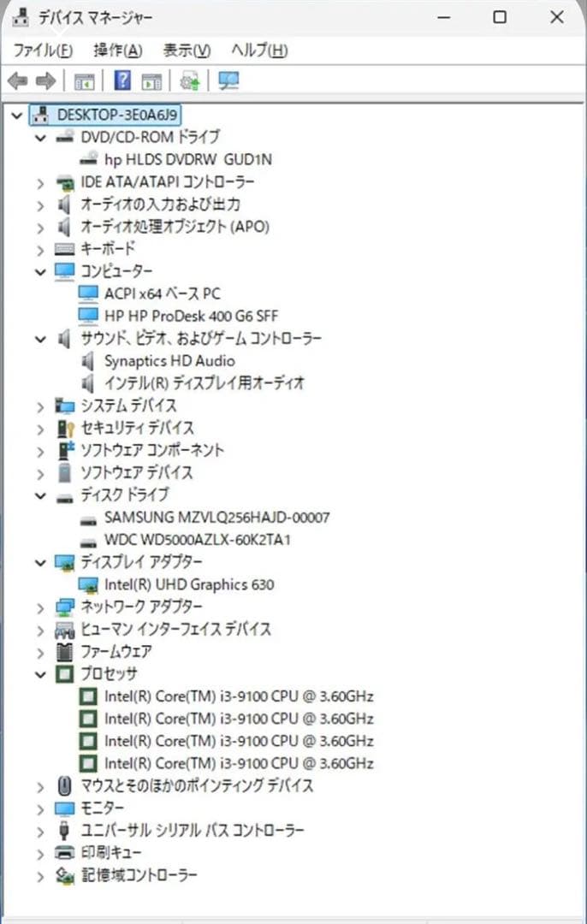Collapse the ディスプレイ アダプター category

pos(40,563)
